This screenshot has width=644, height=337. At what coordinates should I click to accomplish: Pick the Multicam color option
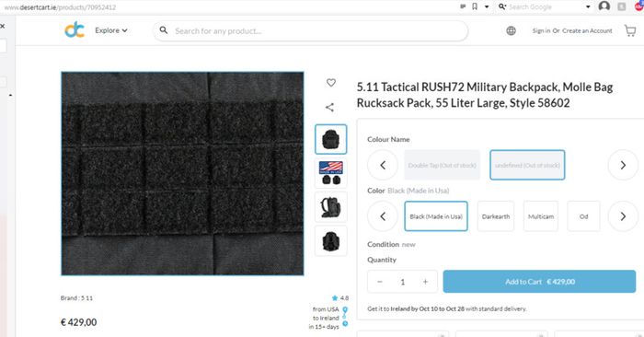(541, 216)
